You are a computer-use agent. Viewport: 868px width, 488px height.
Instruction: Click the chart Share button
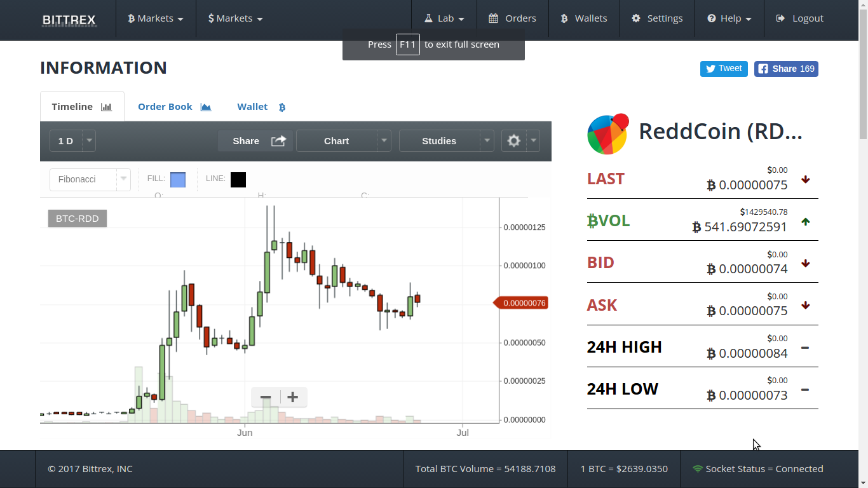(x=255, y=141)
